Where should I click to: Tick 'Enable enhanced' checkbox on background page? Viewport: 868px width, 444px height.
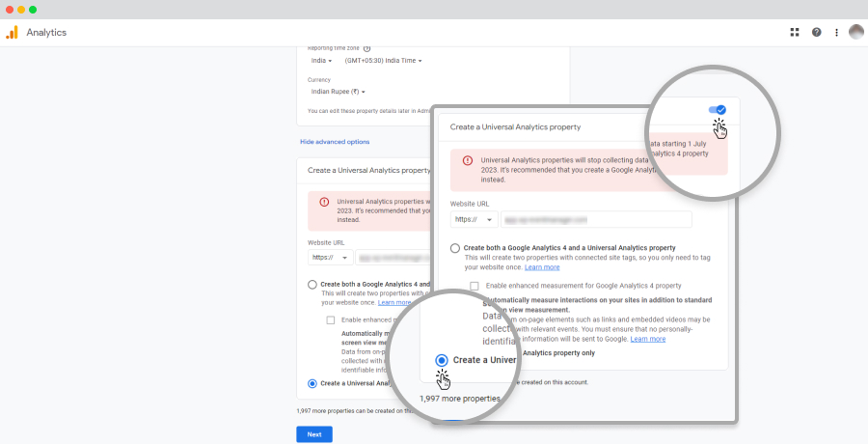point(331,319)
